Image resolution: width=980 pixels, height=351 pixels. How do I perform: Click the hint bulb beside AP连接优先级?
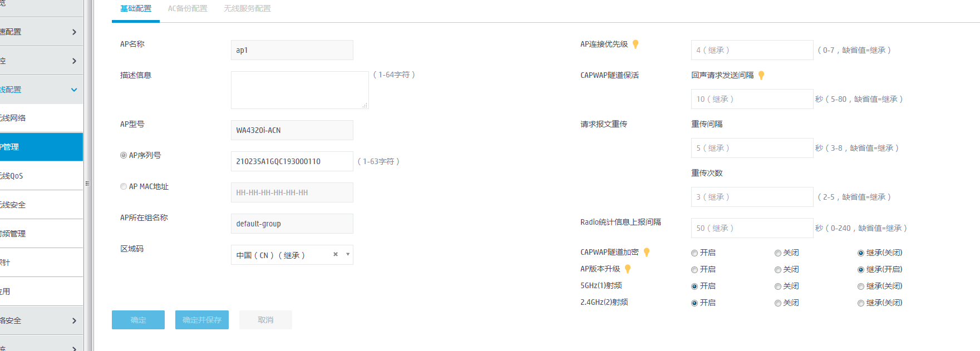coord(636,45)
